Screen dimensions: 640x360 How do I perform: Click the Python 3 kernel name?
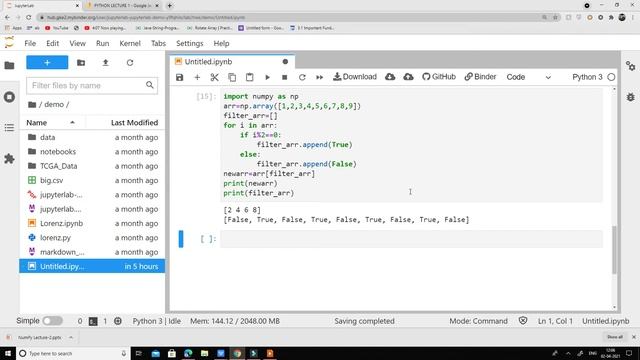pyautogui.click(x=587, y=77)
